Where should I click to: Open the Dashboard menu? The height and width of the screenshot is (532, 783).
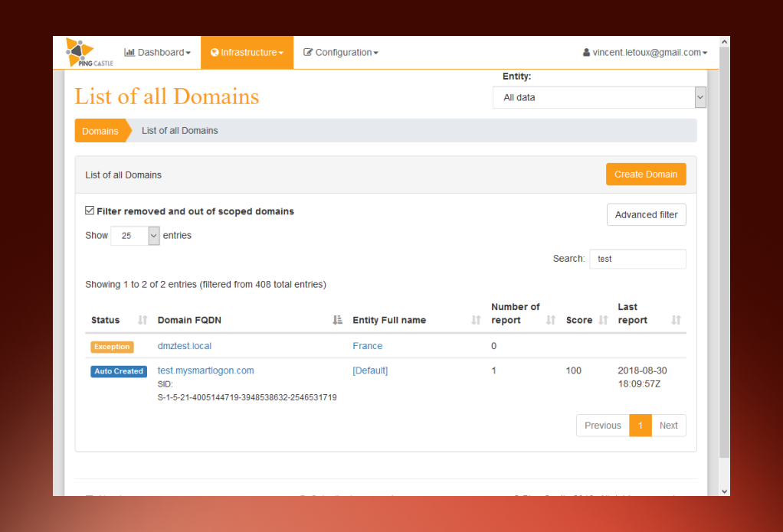pos(157,52)
